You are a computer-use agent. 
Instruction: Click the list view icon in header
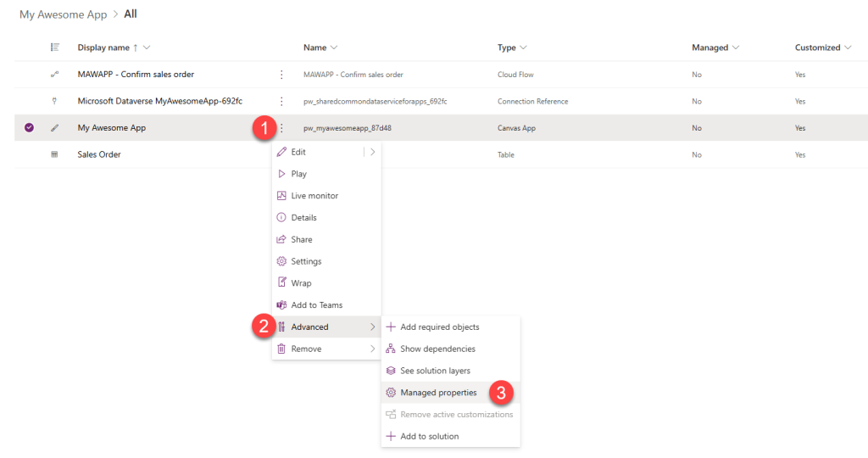pos(54,47)
